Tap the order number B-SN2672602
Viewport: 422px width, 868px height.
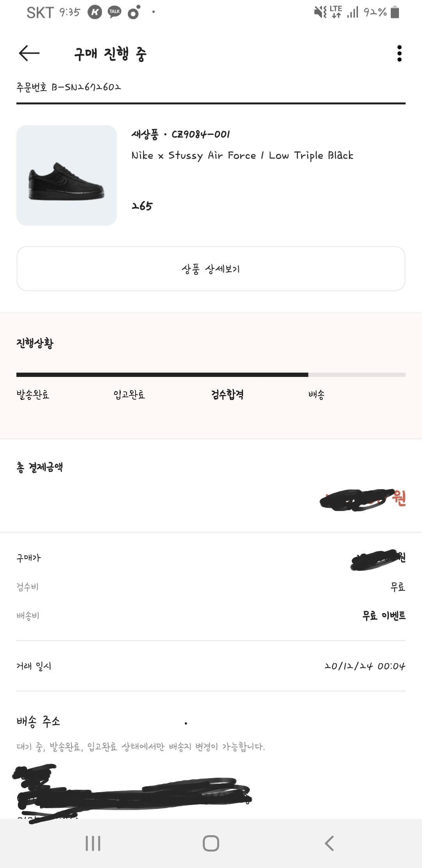(x=86, y=87)
